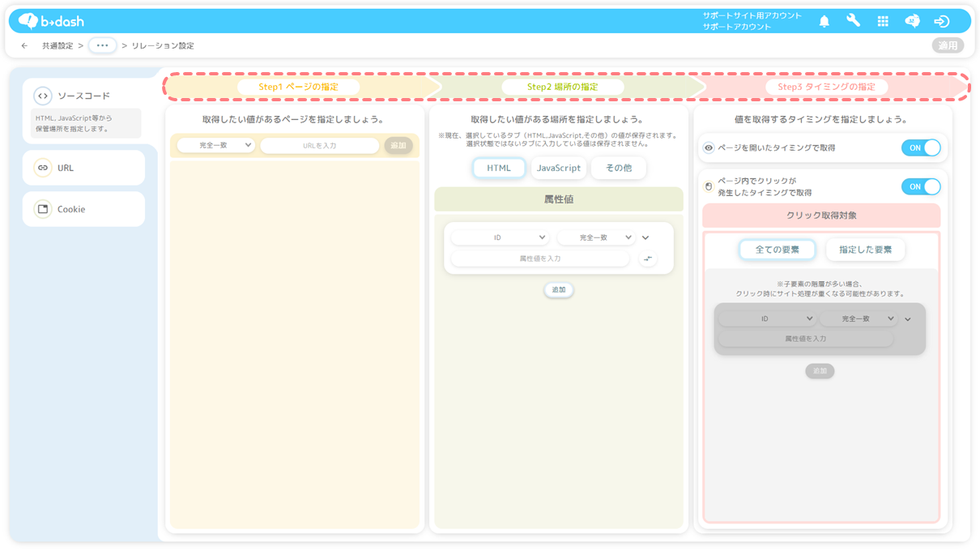980x551 pixels.
Task: Select the 全ての要素 tab
Action: (778, 250)
